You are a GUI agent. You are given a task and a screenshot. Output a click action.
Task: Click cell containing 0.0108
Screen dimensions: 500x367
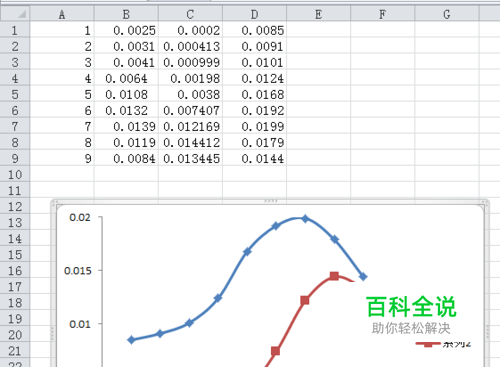[x=126, y=94]
